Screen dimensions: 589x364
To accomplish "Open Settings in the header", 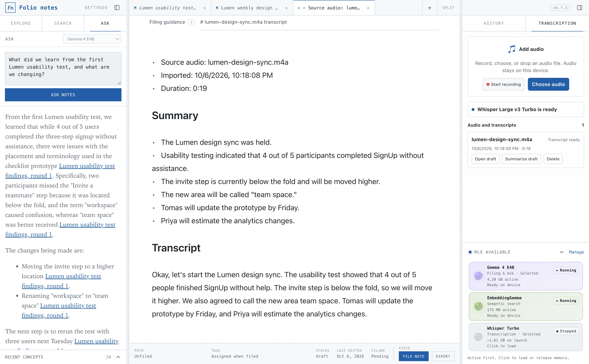I will 96,8.
